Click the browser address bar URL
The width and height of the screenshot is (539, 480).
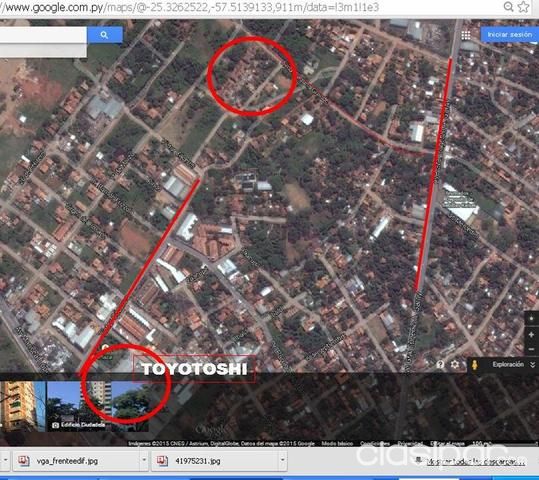click(189, 7)
